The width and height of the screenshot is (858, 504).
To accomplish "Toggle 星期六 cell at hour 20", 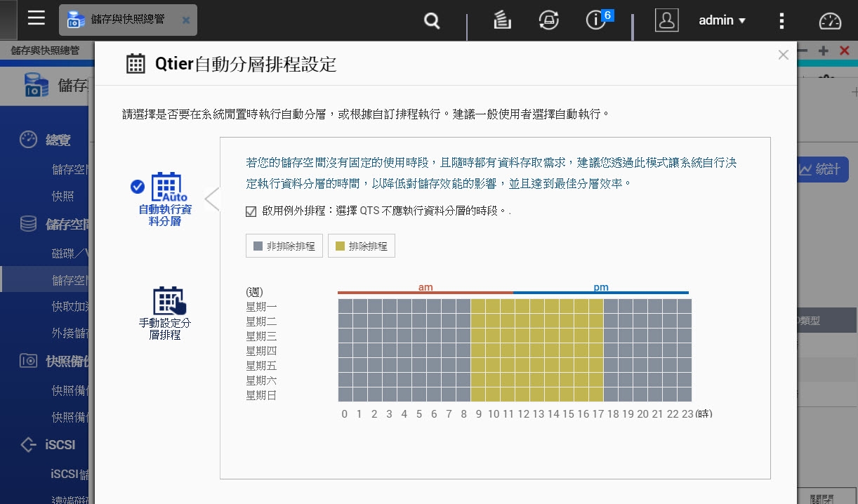I will pyautogui.click(x=640, y=380).
